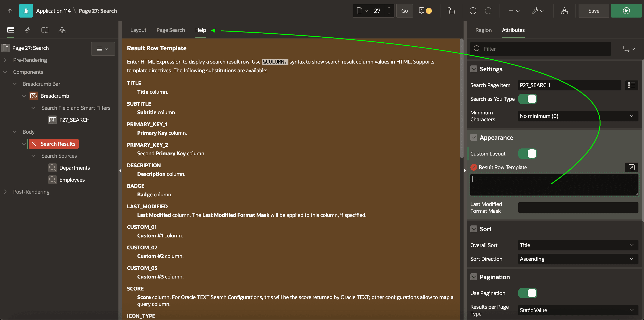
Task: Open the rendering tree options menu
Action: 103,49
